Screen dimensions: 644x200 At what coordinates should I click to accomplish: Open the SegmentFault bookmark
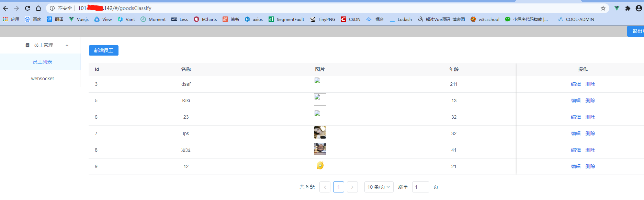pyautogui.click(x=286, y=19)
